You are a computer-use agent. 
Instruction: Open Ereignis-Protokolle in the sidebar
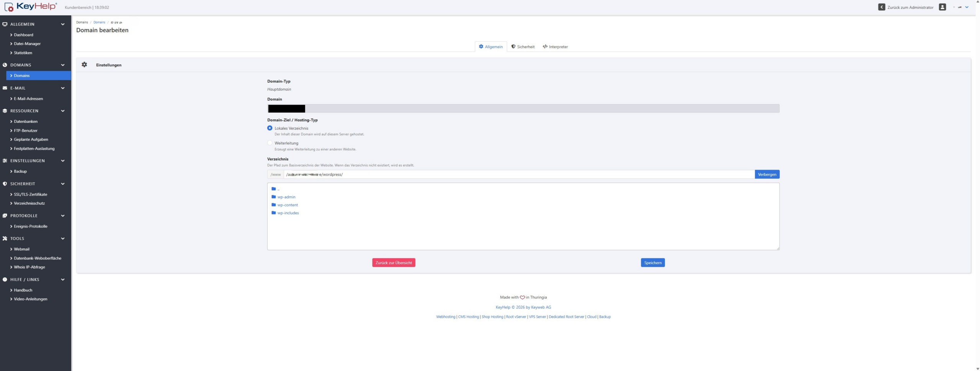[x=31, y=226]
